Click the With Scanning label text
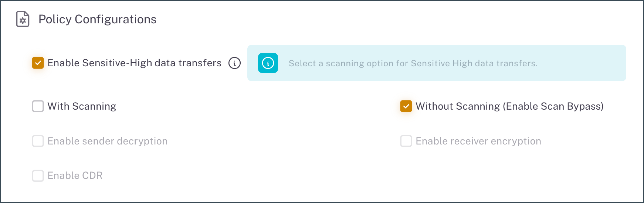The image size is (644, 203). click(82, 106)
